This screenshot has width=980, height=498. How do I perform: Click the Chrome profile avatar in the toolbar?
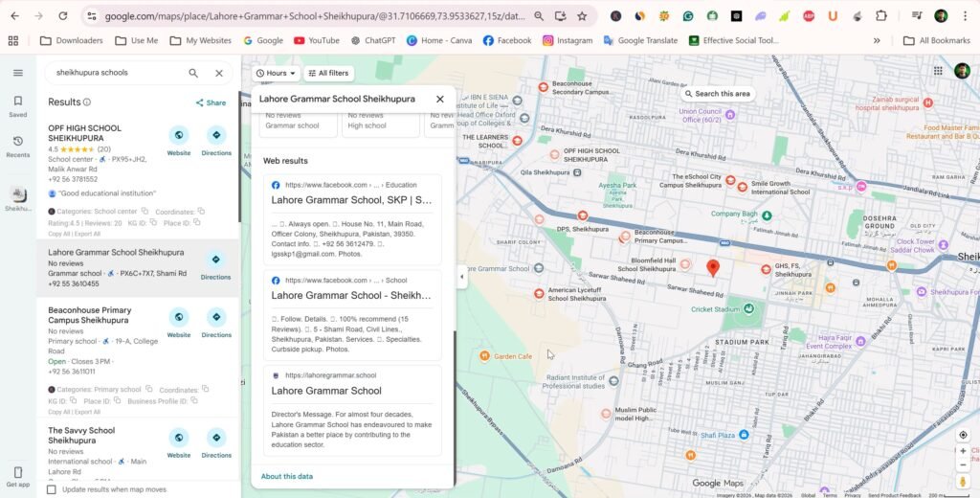pos(942,16)
